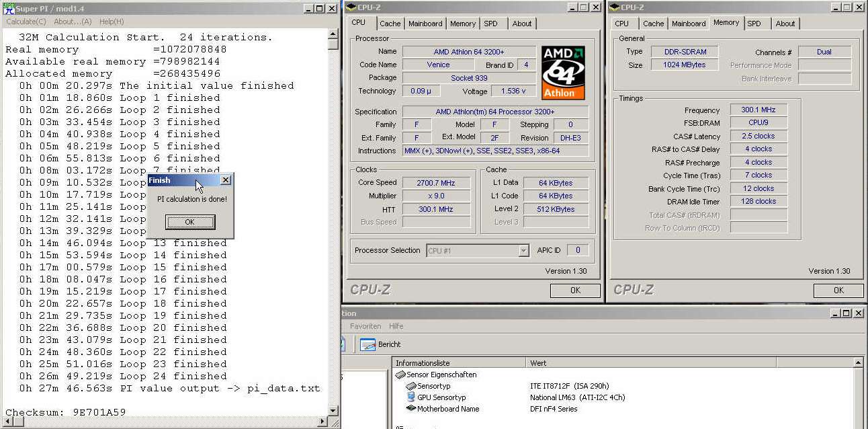Click the memory Type DDR-SDRAM field
This screenshot has height=429, width=868.
click(x=684, y=52)
